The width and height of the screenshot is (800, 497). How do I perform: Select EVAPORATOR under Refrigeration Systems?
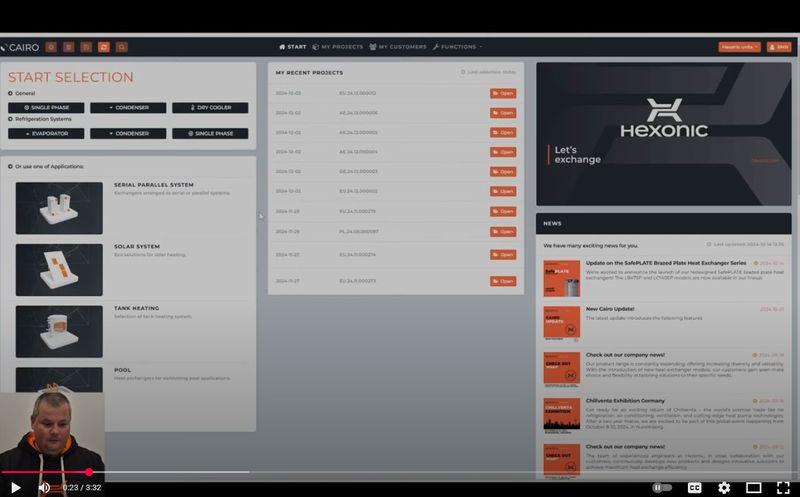point(46,134)
